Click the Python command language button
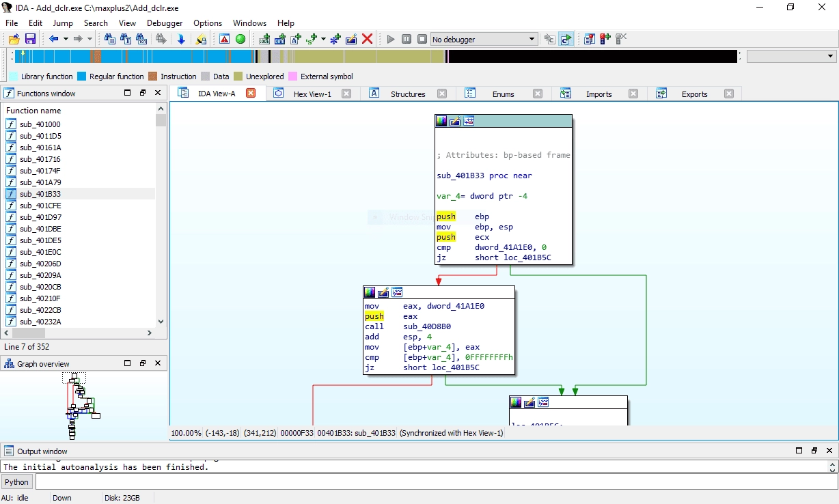The width and height of the screenshot is (839, 504). click(17, 481)
